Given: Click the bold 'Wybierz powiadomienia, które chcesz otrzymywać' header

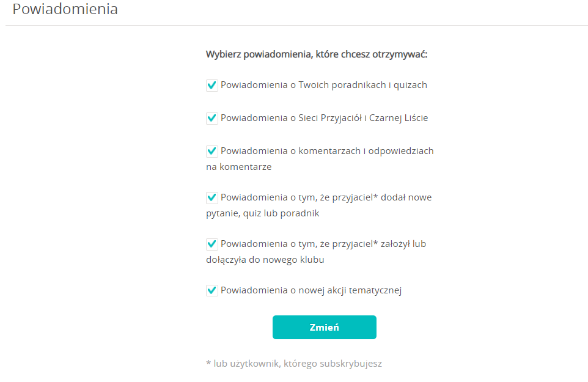Looking at the screenshot, I should 317,54.
